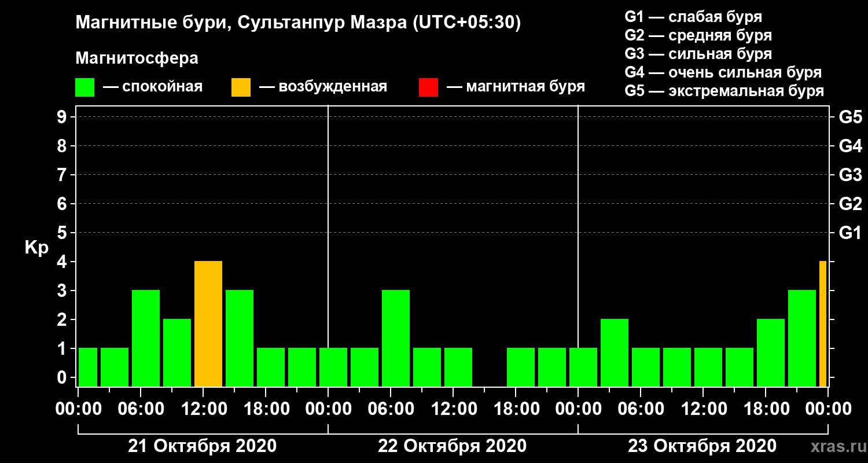The height and width of the screenshot is (463, 868).
Task: Click the '— возбужденная' legend label
Action: tap(323, 87)
